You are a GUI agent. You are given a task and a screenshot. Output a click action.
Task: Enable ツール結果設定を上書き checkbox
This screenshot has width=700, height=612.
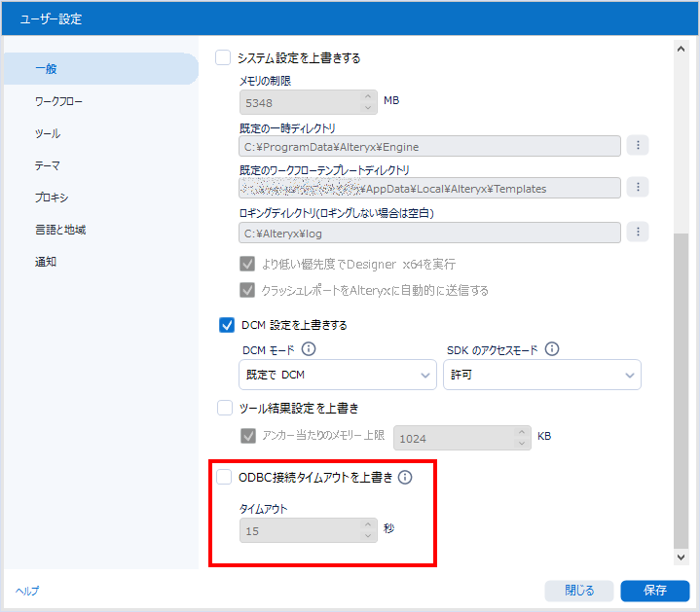coord(225,408)
